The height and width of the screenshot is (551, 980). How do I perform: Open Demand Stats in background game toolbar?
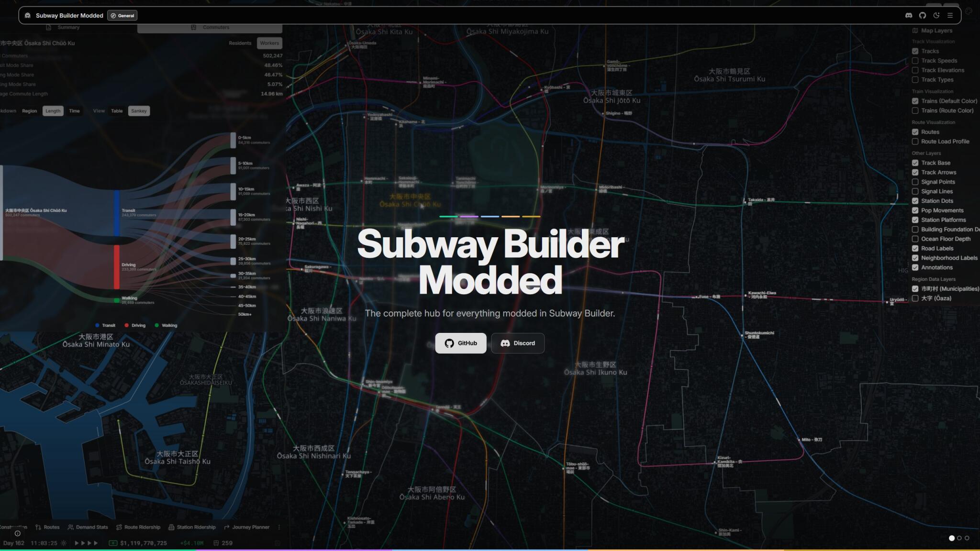tap(88, 527)
